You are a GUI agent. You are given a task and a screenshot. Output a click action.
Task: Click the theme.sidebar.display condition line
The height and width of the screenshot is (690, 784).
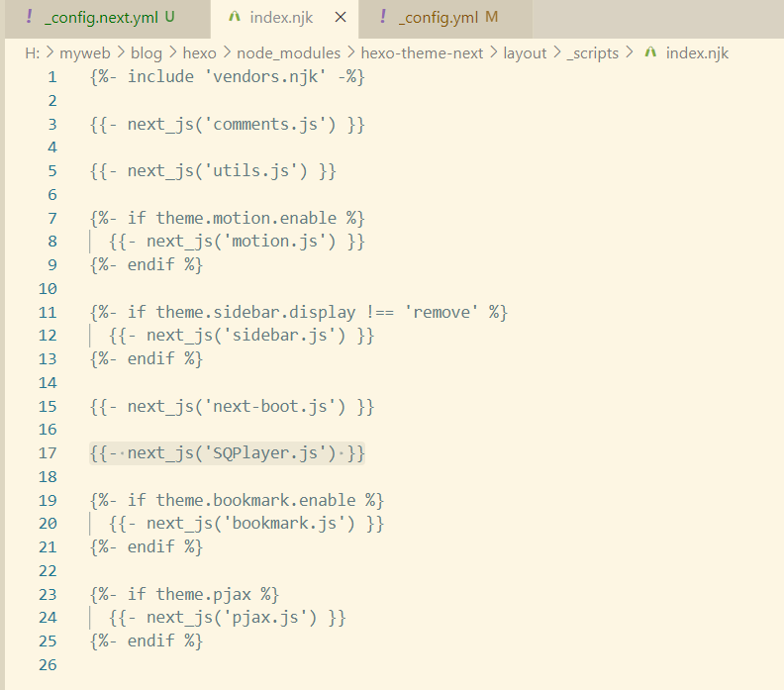299,313
